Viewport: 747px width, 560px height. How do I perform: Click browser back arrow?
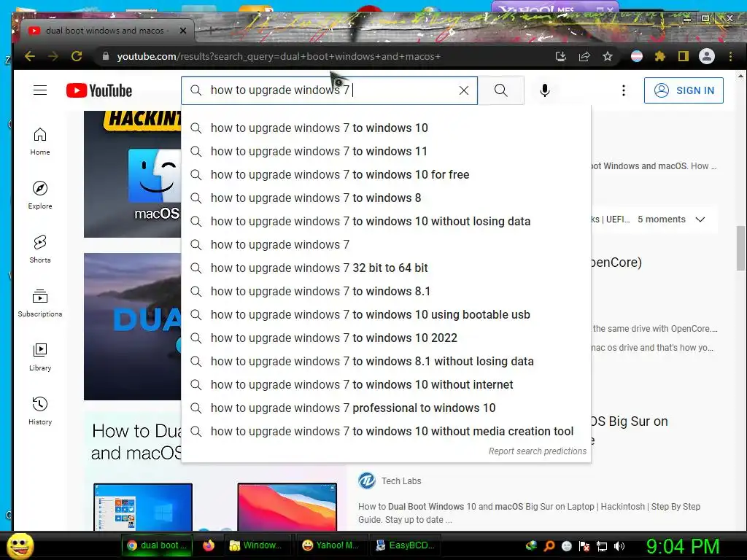[30, 56]
